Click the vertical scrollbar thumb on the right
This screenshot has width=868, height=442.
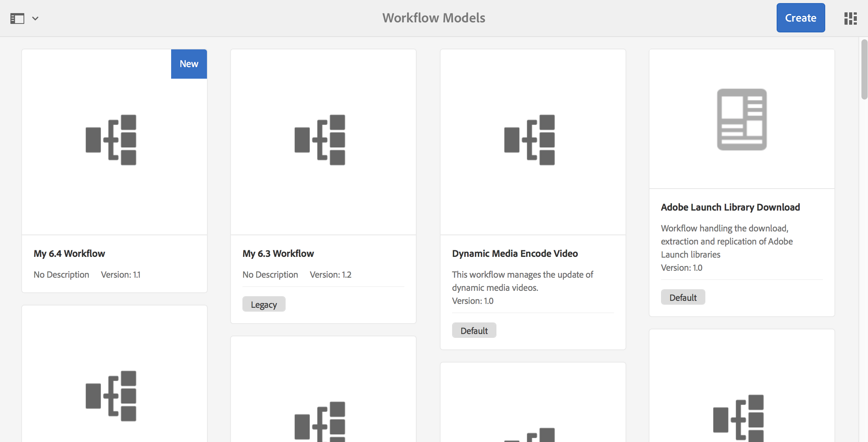864,69
